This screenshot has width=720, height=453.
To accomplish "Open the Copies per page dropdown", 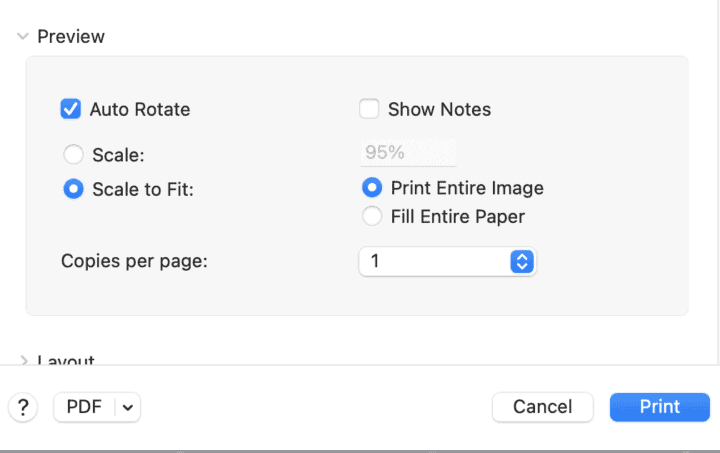I will (x=447, y=261).
